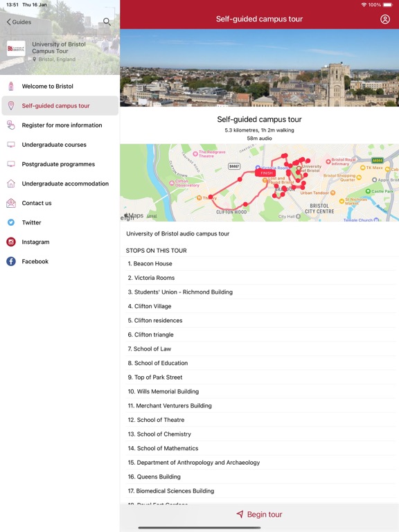This screenshot has height=532, width=399.
Task: Click the Welcome to Bristol bottle icon
Action: tap(11, 86)
